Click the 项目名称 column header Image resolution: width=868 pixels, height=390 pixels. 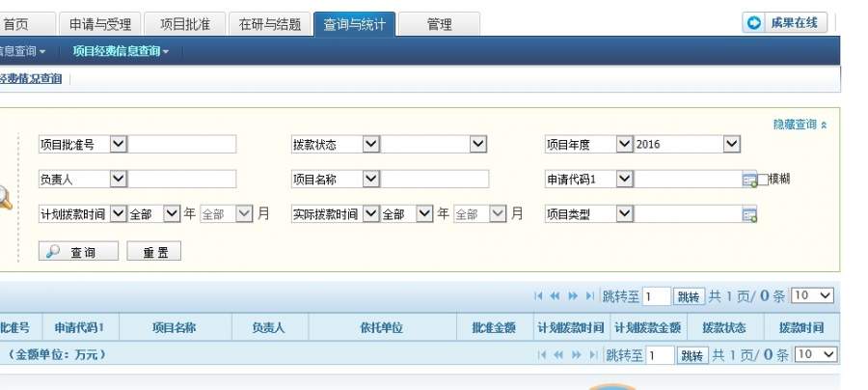[x=174, y=327]
